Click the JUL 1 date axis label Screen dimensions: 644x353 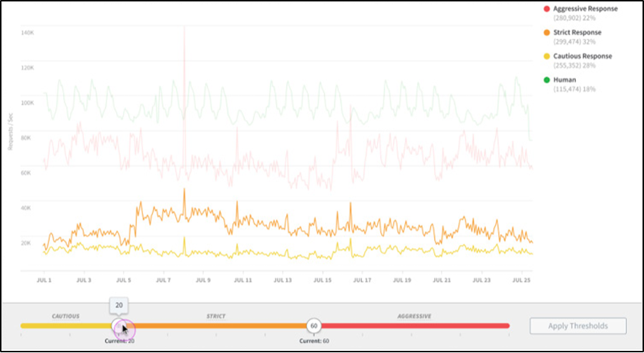point(44,281)
